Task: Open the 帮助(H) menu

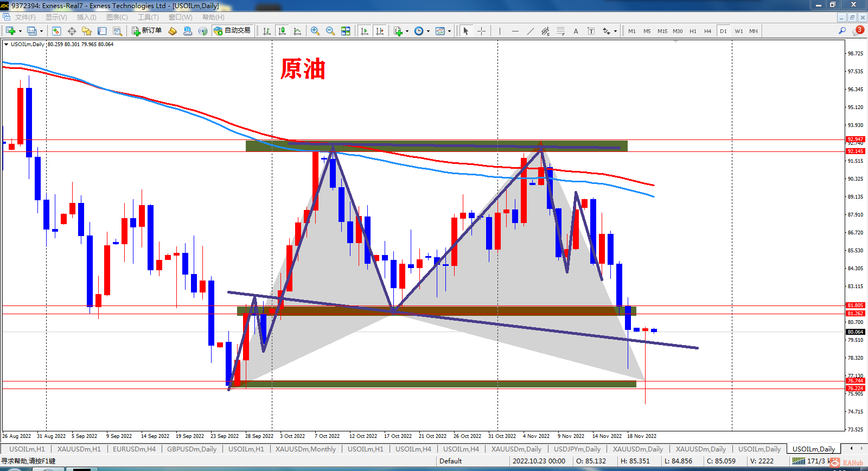Action: [213, 17]
